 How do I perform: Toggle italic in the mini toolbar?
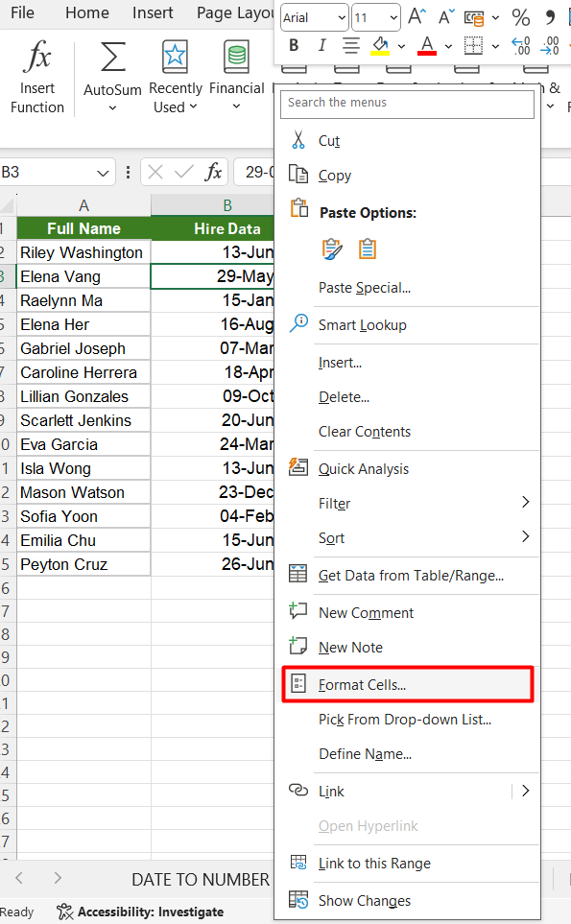(321, 45)
